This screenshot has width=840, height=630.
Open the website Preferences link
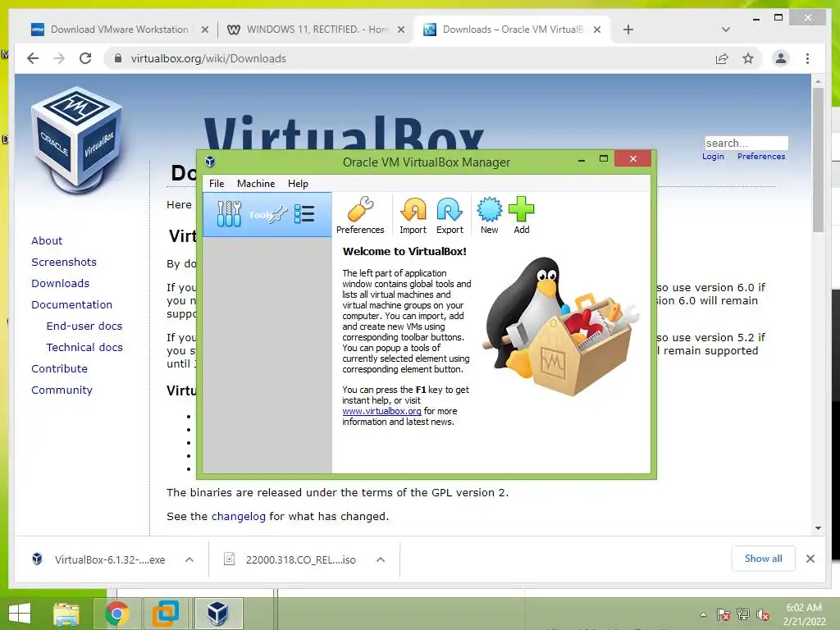(x=760, y=157)
